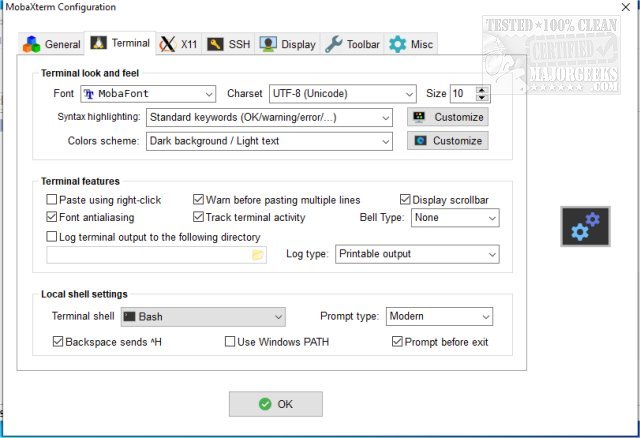Confirm settings with OK button
This screenshot has width=640, height=438.
(276, 404)
